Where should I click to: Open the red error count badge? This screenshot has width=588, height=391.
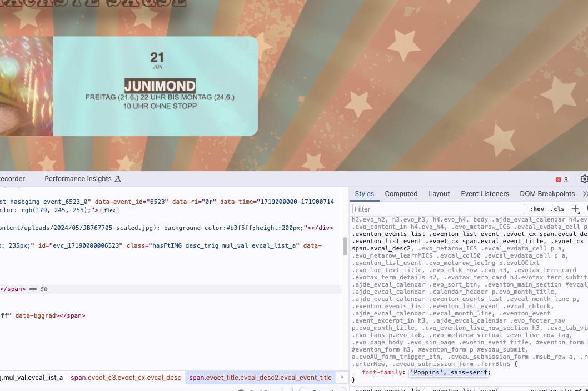click(561, 179)
